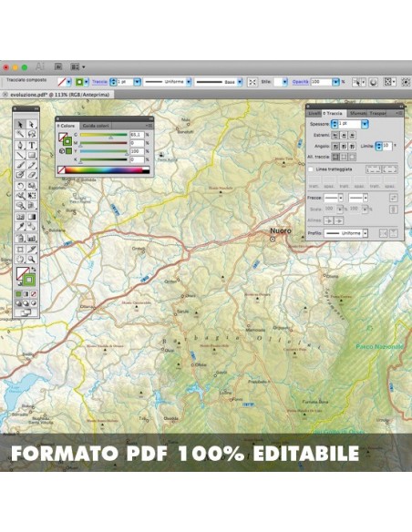Select the Rectangle tool
412x532 pixels.
pos(32,156)
